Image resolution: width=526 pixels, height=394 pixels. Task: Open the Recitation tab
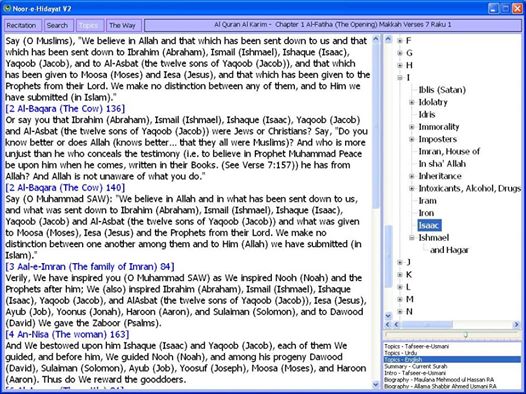pyautogui.click(x=23, y=25)
